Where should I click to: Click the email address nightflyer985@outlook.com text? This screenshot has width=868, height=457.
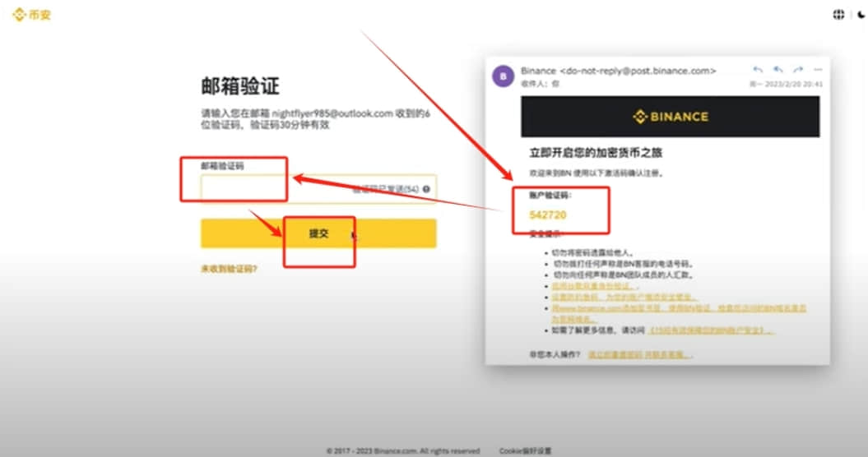(332, 113)
